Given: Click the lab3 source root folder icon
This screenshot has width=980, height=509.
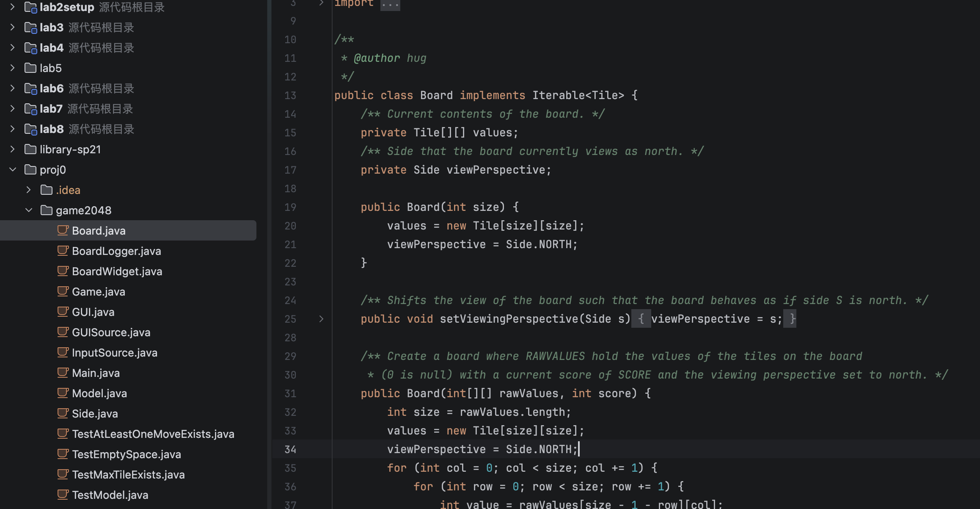Looking at the screenshot, I should pyautogui.click(x=30, y=28).
